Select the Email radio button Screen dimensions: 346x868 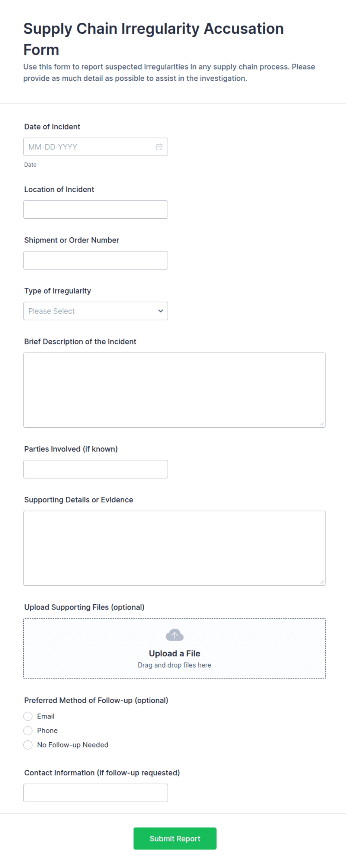tap(28, 716)
